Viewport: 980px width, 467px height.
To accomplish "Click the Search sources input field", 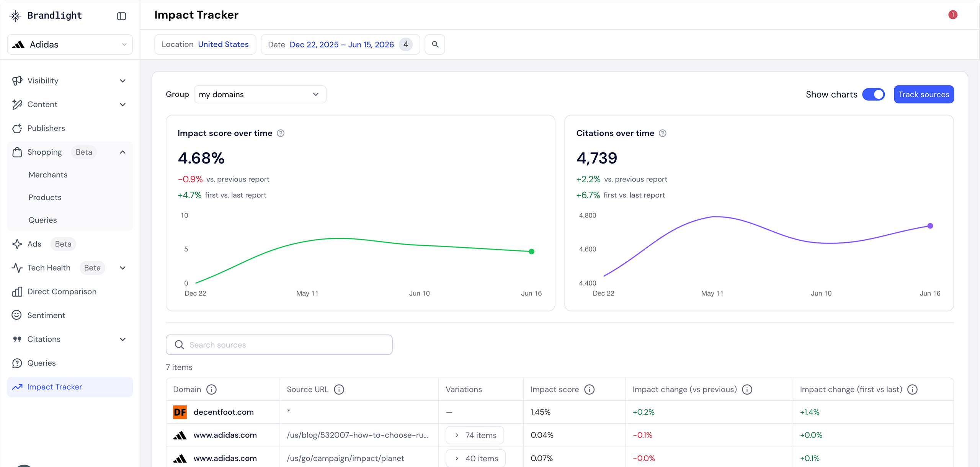I will pos(279,345).
